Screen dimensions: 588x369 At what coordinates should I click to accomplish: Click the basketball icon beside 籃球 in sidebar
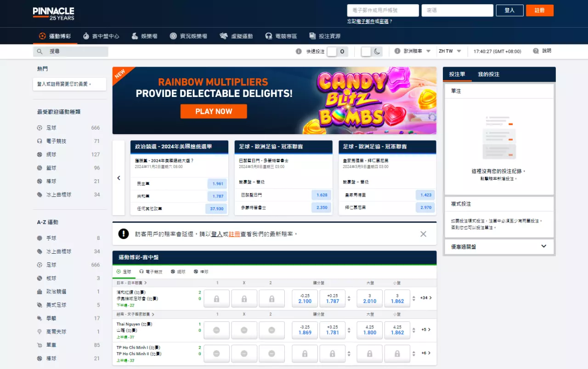click(x=40, y=168)
